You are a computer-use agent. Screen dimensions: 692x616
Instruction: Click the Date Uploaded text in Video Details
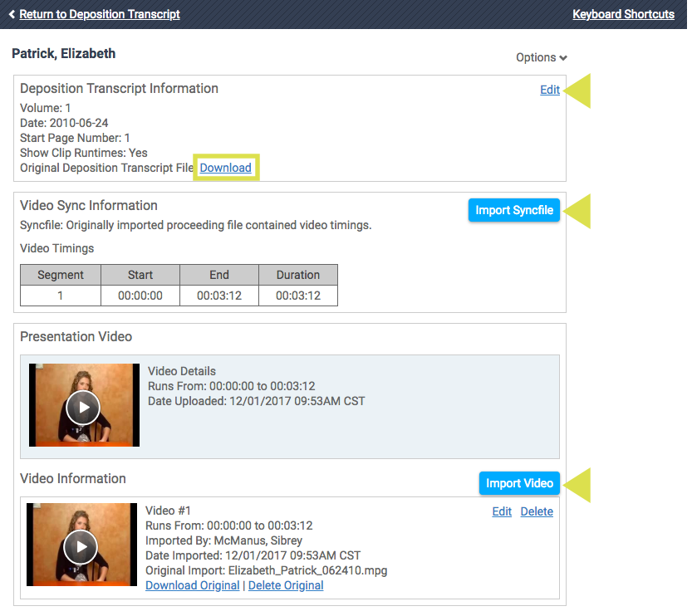257,401
